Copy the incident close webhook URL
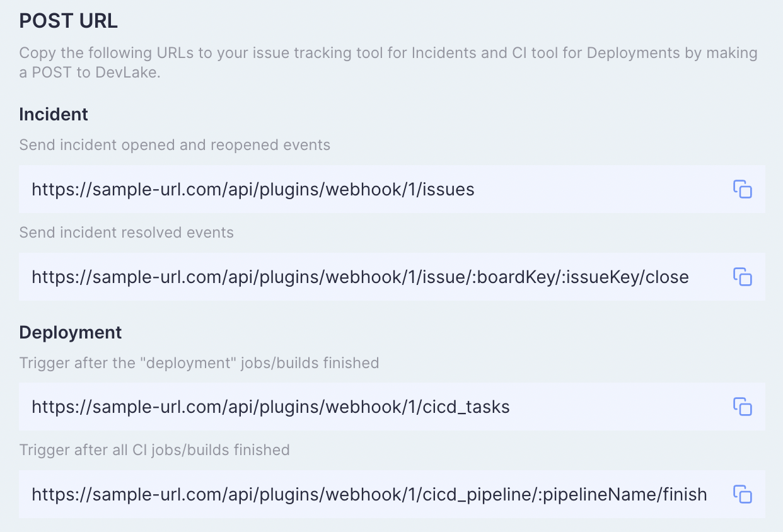The image size is (783, 532). pos(743,277)
